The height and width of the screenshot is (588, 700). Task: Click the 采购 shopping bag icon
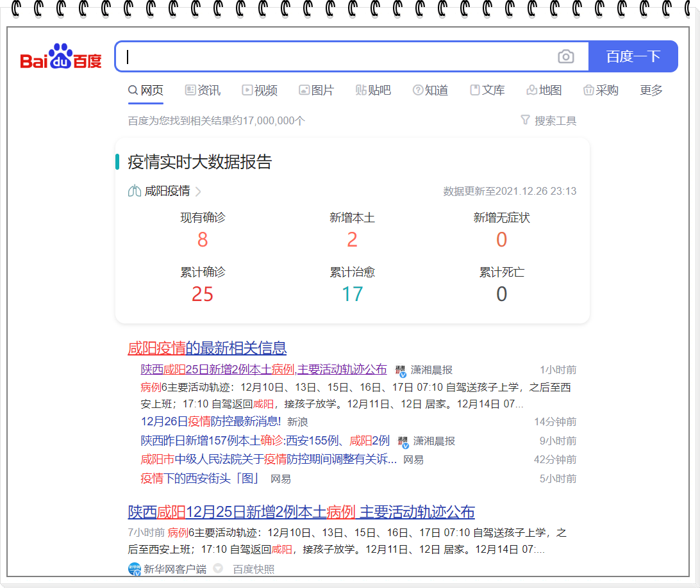tap(588, 90)
